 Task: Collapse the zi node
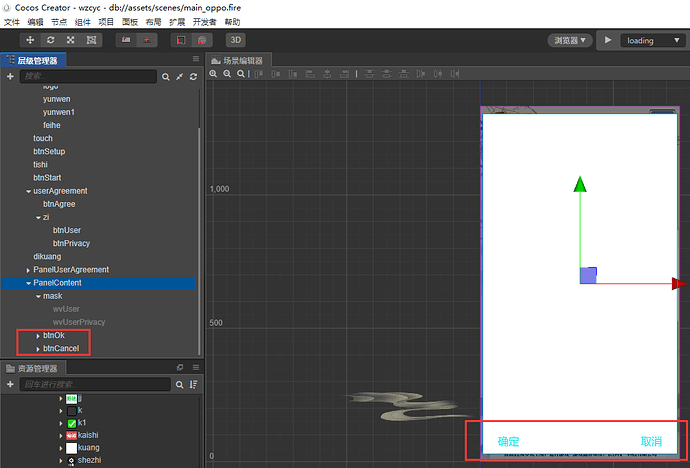point(38,217)
